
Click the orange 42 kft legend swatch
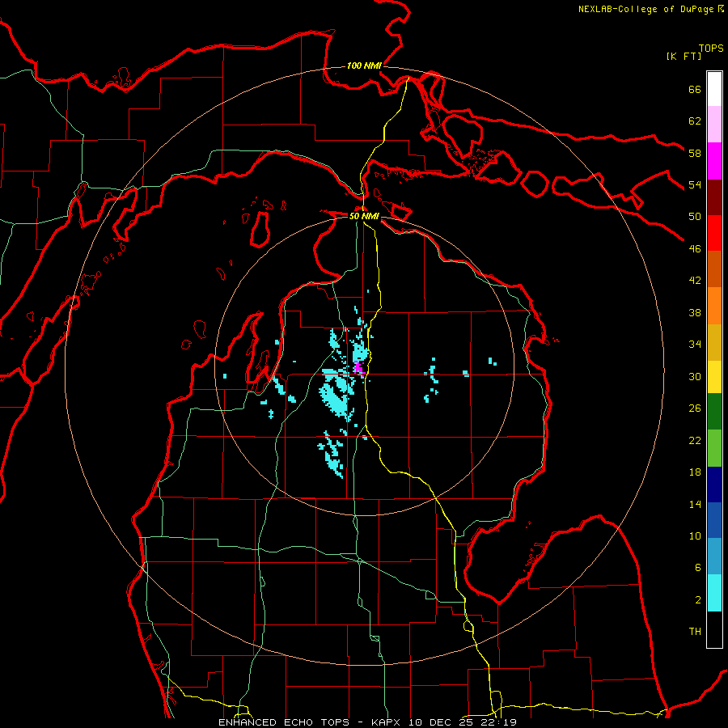tap(714, 306)
